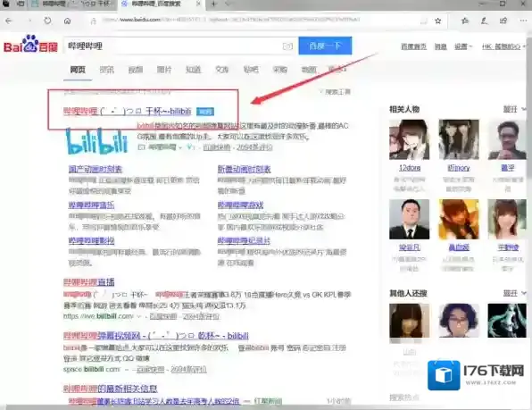Click the teal-haired figure thumbnail in 其他人还搜

point(507,321)
